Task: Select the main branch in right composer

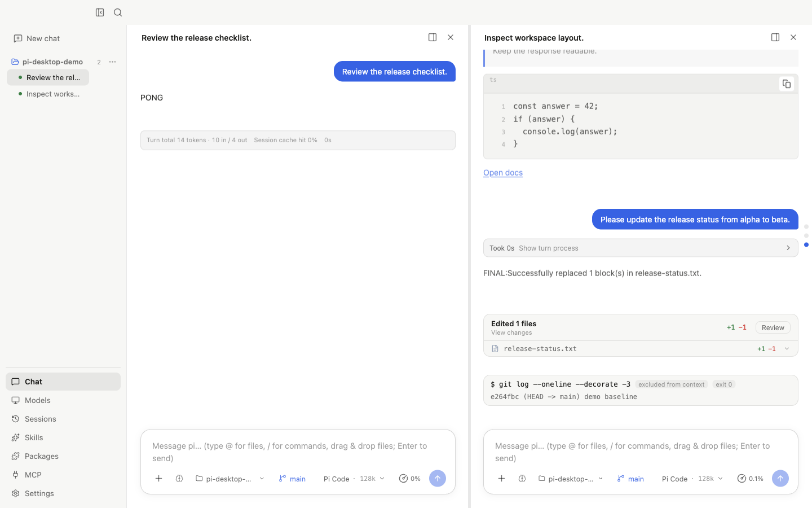Action: click(630, 479)
